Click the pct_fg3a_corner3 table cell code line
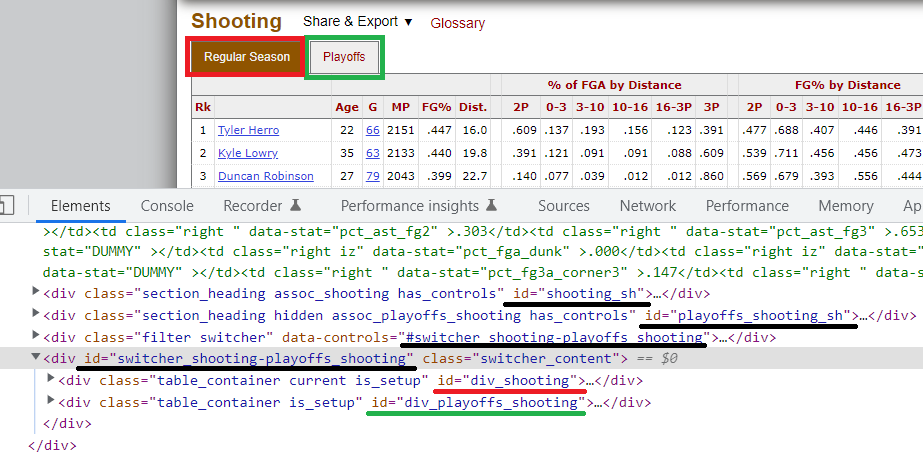 pyautogui.click(x=483, y=273)
